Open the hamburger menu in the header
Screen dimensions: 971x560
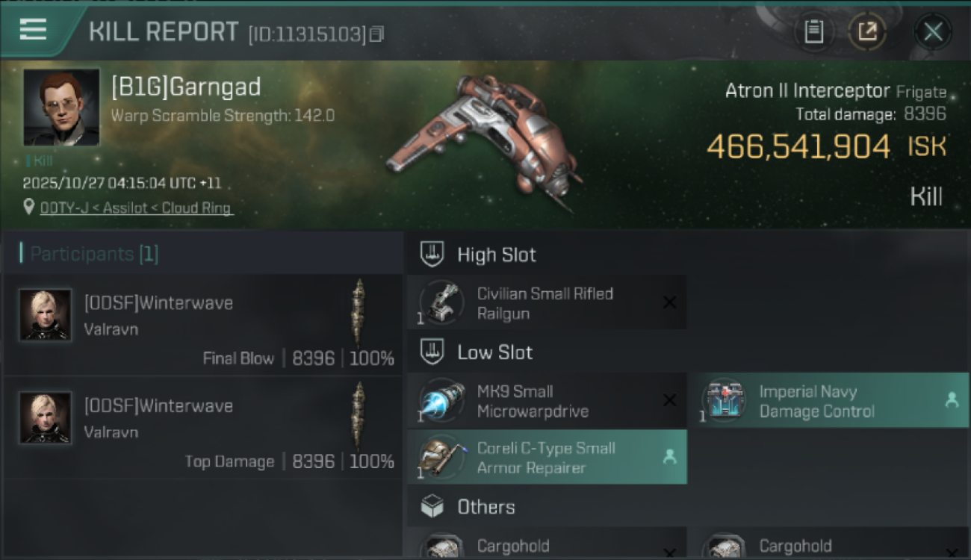coord(33,30)
